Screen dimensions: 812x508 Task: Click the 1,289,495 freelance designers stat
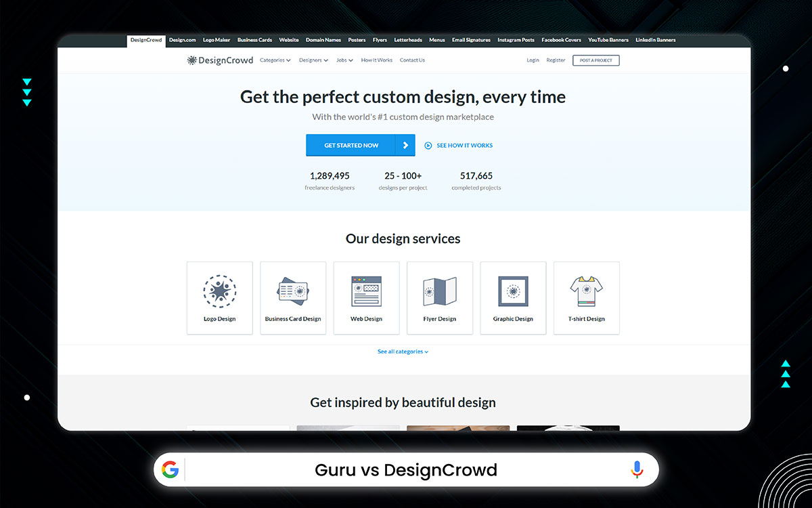click(x=330, y=181)
